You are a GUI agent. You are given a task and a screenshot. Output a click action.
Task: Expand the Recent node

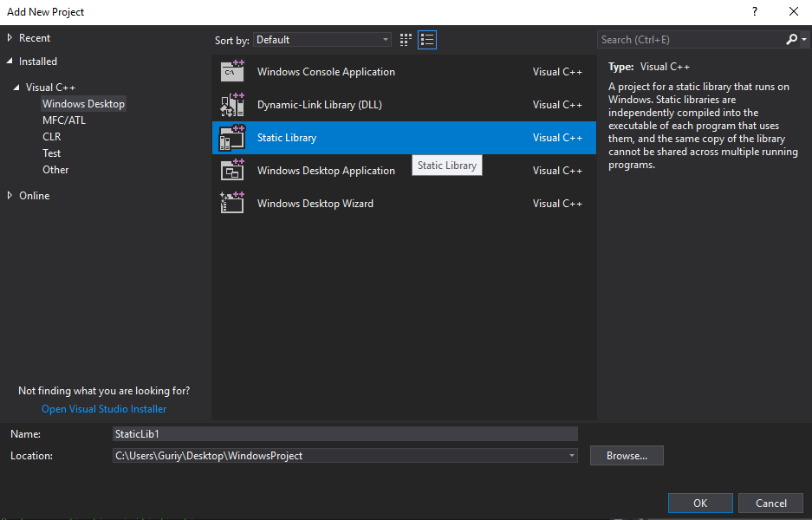coord(10,38)
